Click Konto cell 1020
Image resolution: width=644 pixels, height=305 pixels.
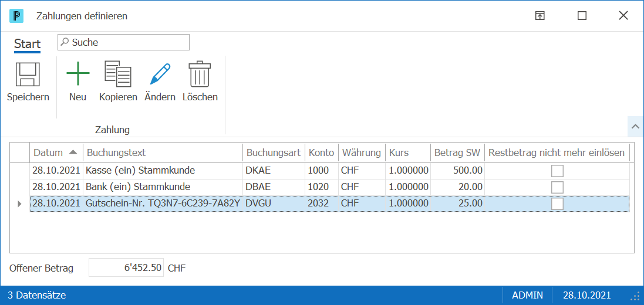click(322, 187)
